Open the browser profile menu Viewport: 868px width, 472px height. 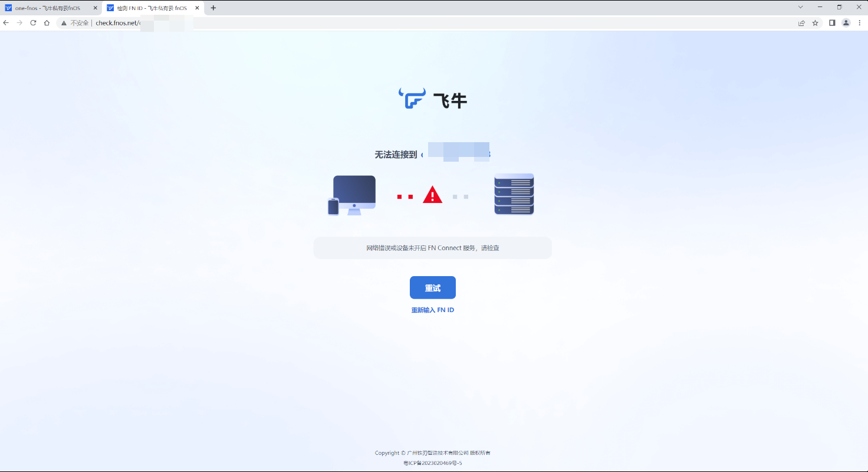[846, 23]
